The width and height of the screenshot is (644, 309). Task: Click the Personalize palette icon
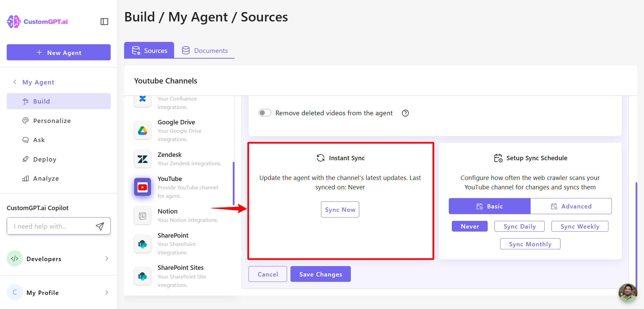pos(25,121)
